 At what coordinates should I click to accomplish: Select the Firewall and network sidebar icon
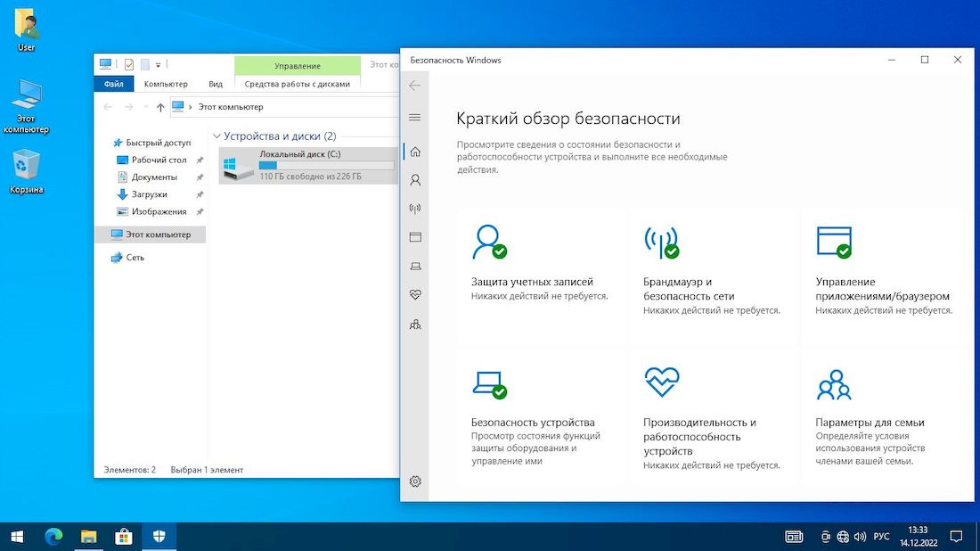[414, 208]
